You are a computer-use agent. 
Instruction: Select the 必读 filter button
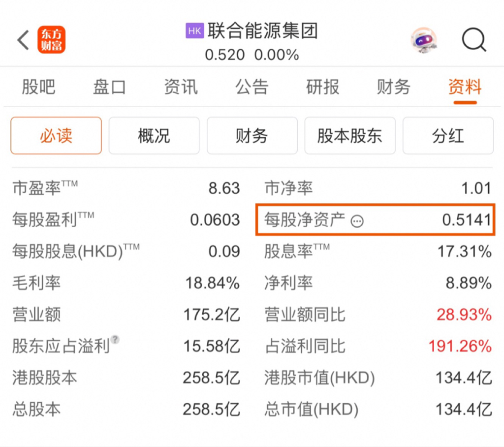(x=56, y=136)
